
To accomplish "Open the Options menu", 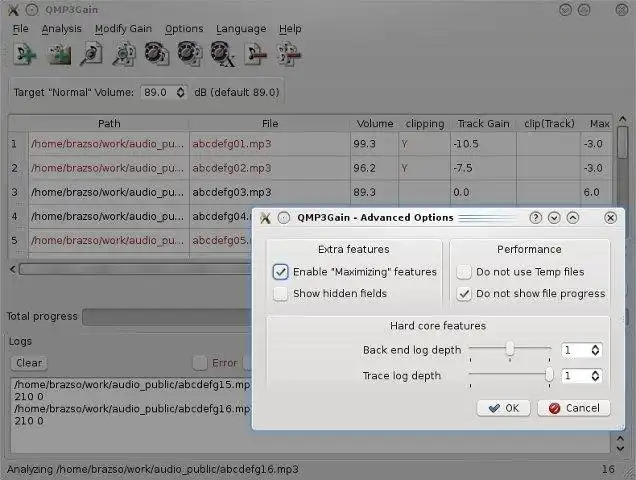I will [x=184, y=29].
